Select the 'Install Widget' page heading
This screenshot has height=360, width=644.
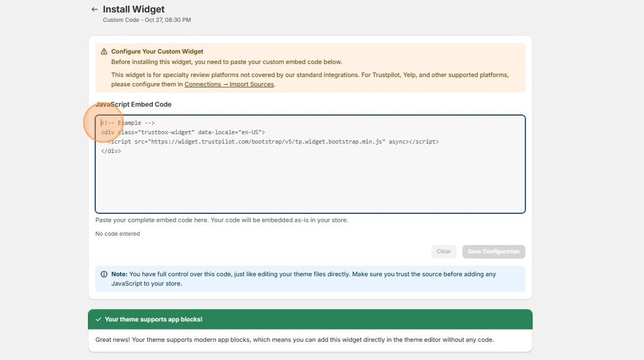point(133,9)
